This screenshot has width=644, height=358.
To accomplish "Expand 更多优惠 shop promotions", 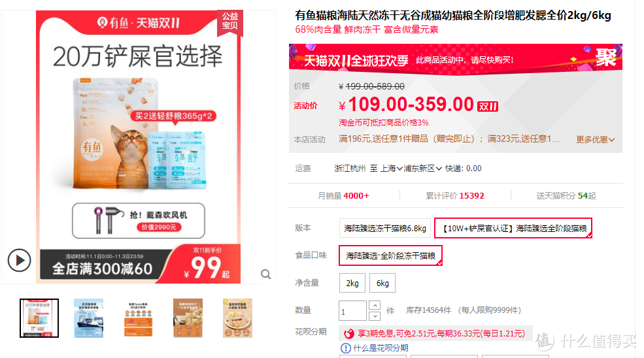I will tap(595, 140).
